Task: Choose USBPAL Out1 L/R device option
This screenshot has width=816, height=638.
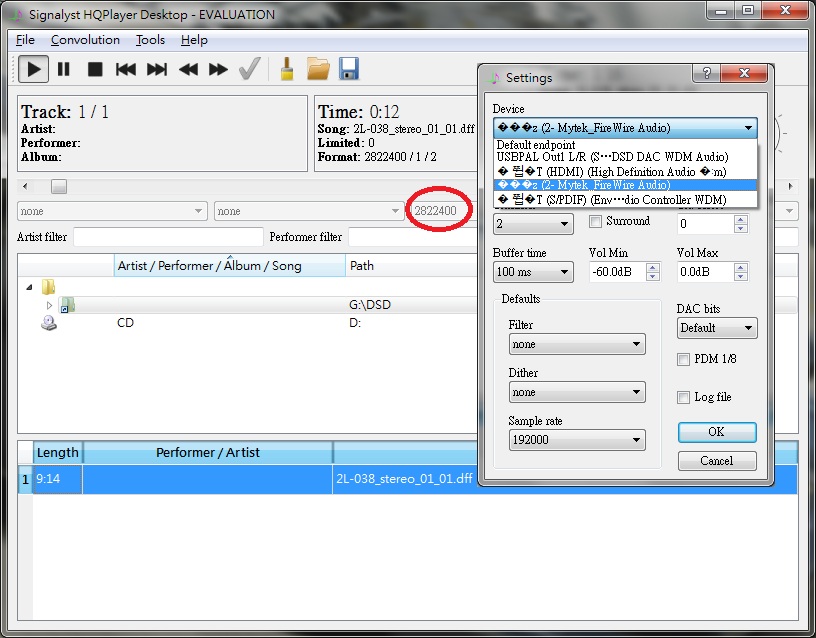Action: (624, 157)
